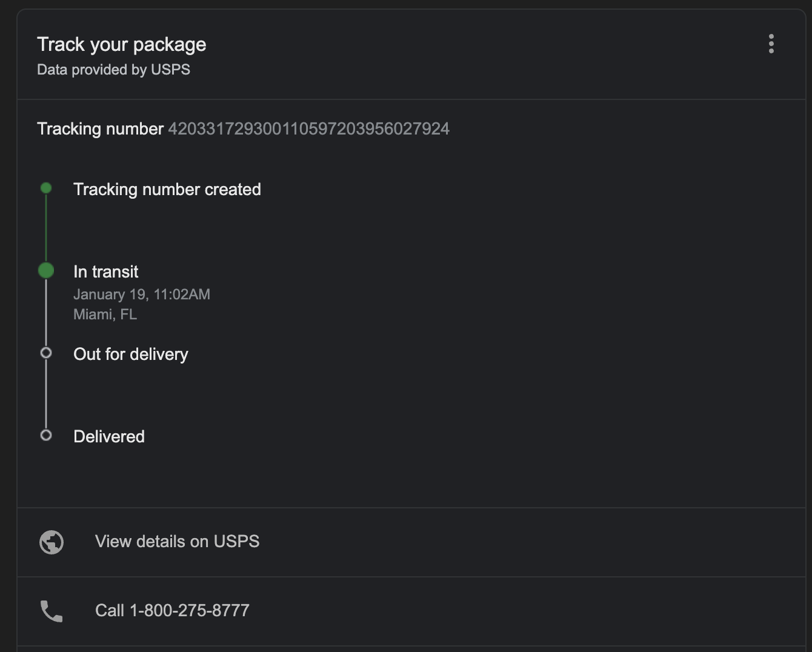This screenshot has width=812, height=652.
Task: Select the large green In transit marker
Action: pyautogui.click(x=46, y=270)
